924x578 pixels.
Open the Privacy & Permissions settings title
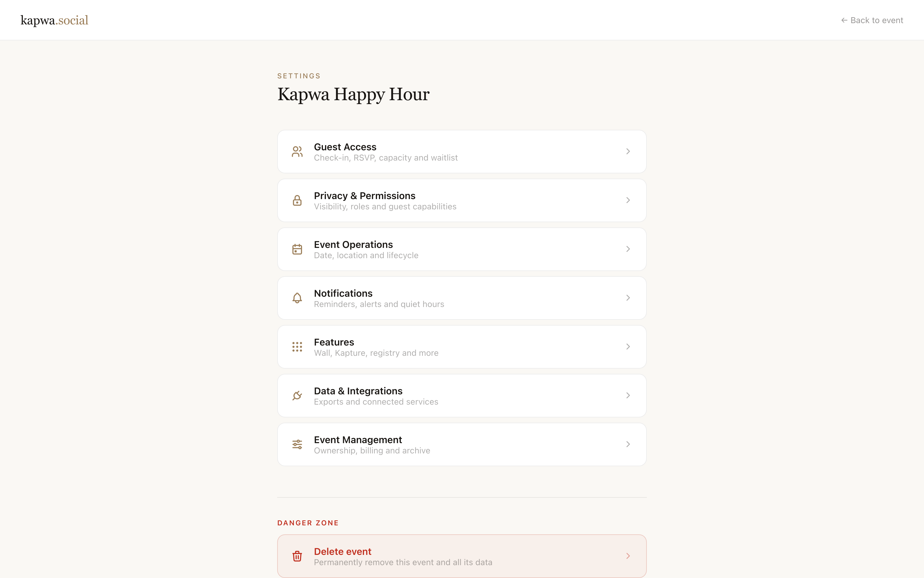(364, 196)
